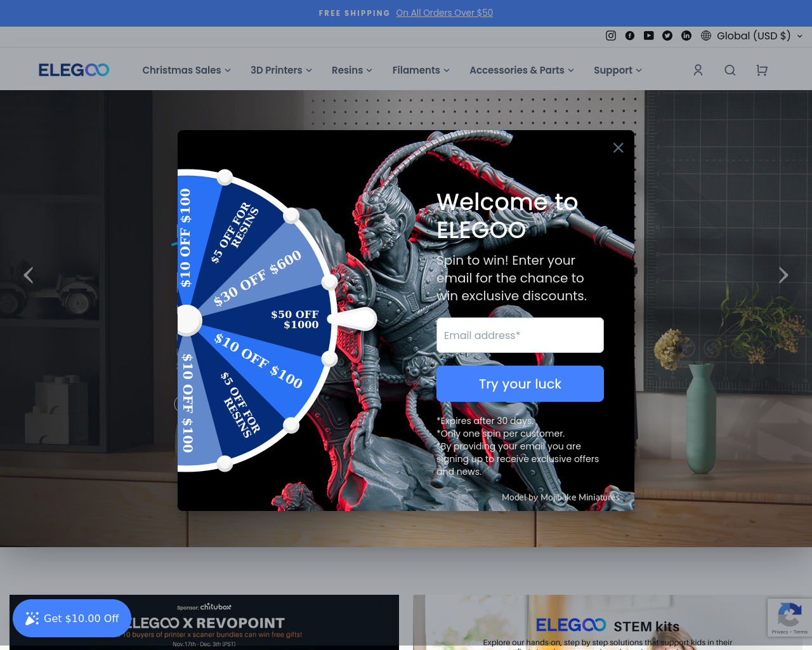Open ELEGOO Facebook page icon
This screenshot has height=650, width=812.
click(x=630, y=36)
